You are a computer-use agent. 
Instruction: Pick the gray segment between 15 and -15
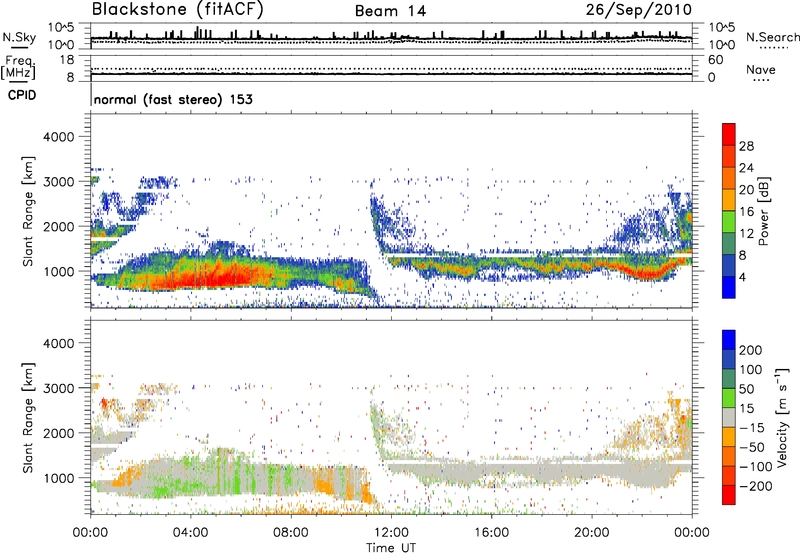pyautogui.click(x=729, y=417)
